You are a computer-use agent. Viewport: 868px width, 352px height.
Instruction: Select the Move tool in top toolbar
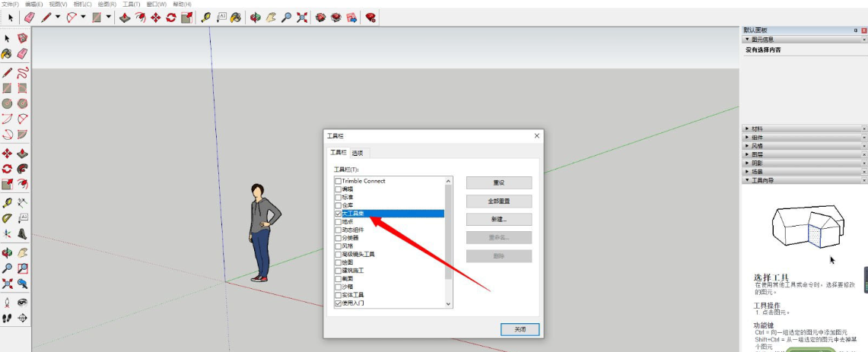tap(155, 17)
